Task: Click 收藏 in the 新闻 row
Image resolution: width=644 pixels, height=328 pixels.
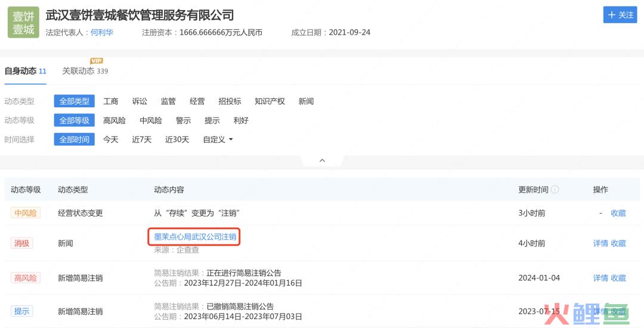Action: pos(618,243)
